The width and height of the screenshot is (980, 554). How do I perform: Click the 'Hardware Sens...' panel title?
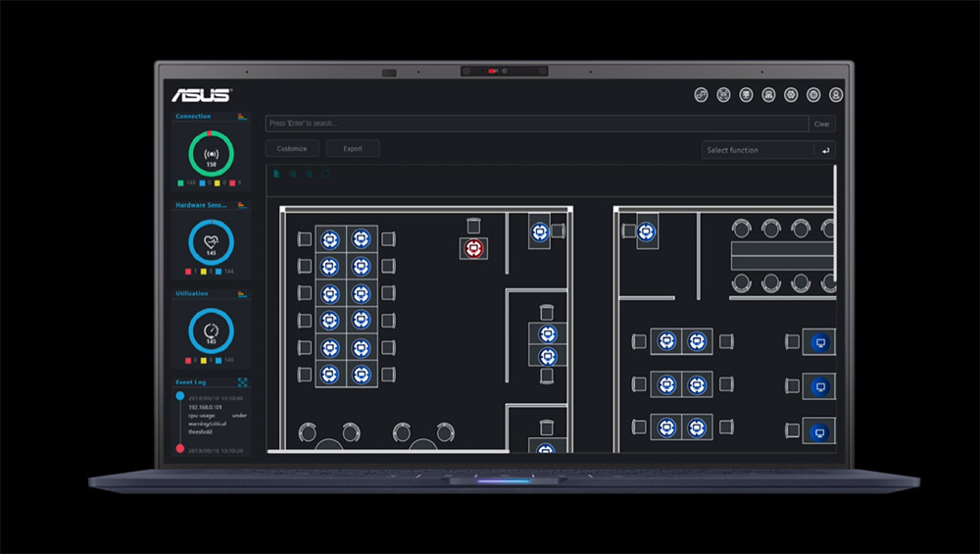click(x=201, y=205)
